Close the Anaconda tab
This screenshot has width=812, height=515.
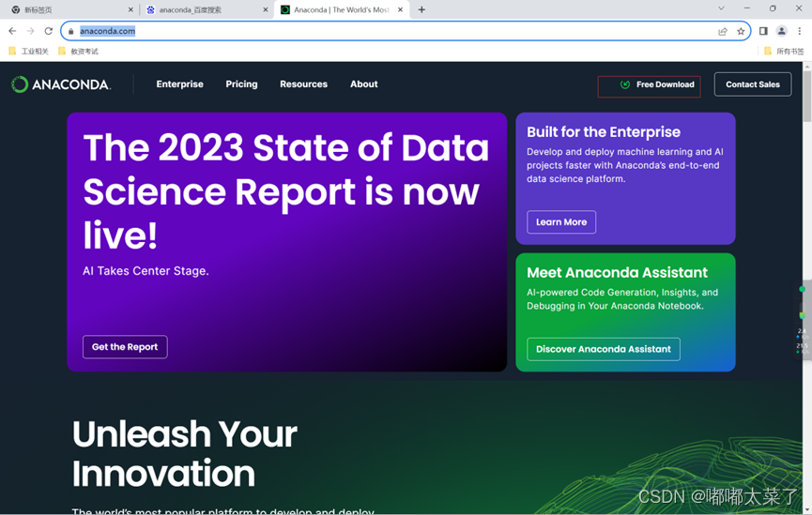coord(400,9)
